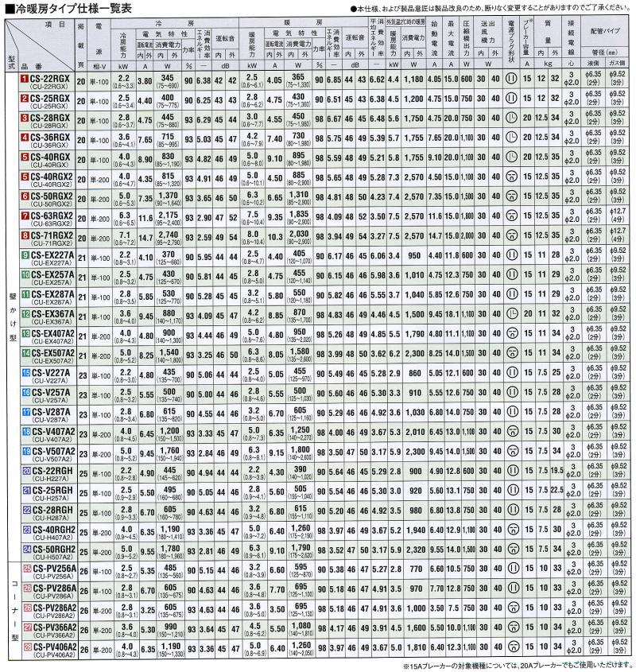This screenshot has width=636, height=672.
Task: Click the outdoor unit label (CU-EX227A)
Action: [52, 262]
